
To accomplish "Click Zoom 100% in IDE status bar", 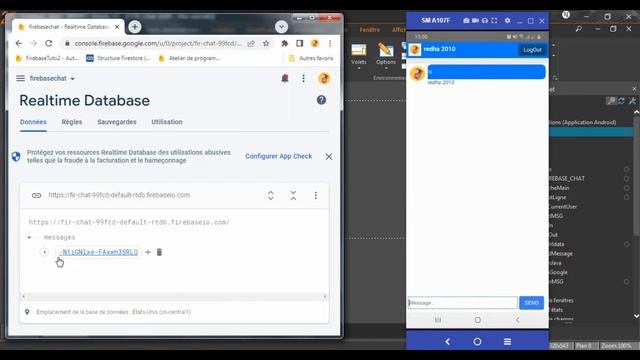I will tap(616, 346).
